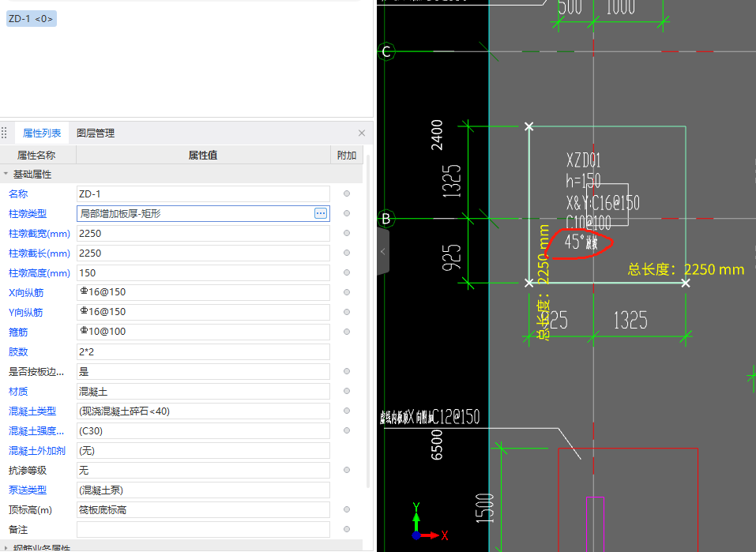Click X&Y:C16@150 rebar text
Image resolution: width=756 pixels, height=552 pixels.
tap(603, 203)
